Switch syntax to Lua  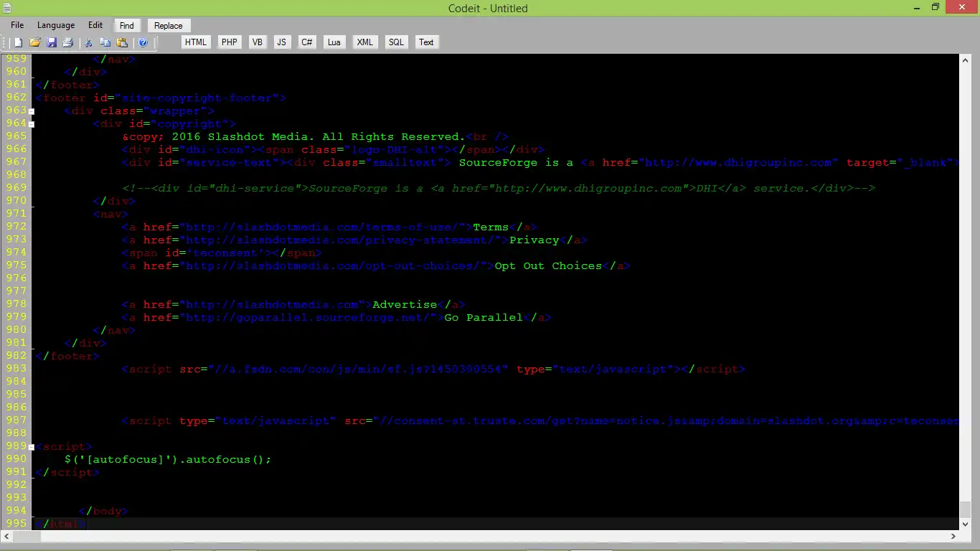(334, 42)
